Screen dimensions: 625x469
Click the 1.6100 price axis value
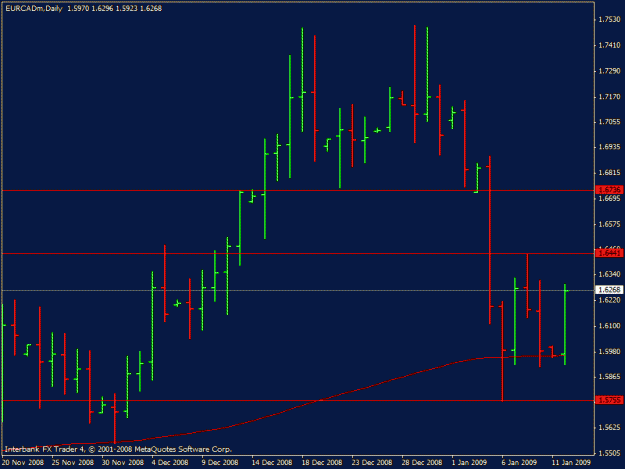[609, 326]
